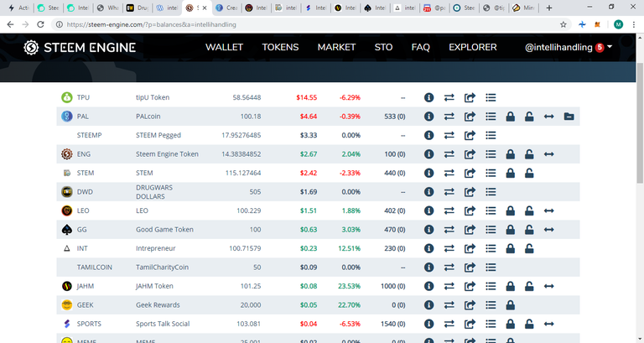The height and width of the screenshot is (343, 644).
Task: Go to the MARKET page
Action: coord(336,47)
